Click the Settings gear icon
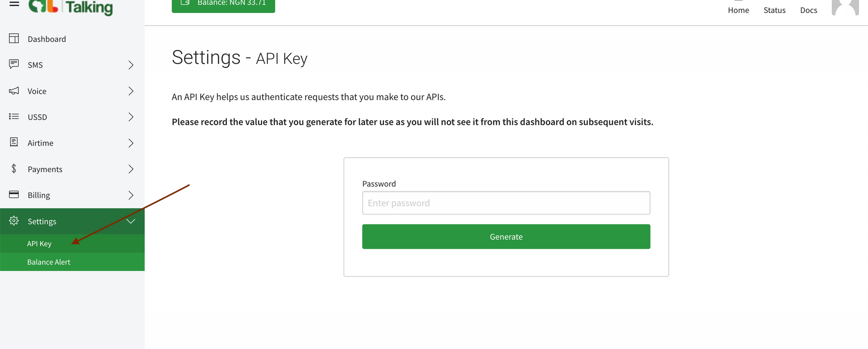 (x=13, y=221)
